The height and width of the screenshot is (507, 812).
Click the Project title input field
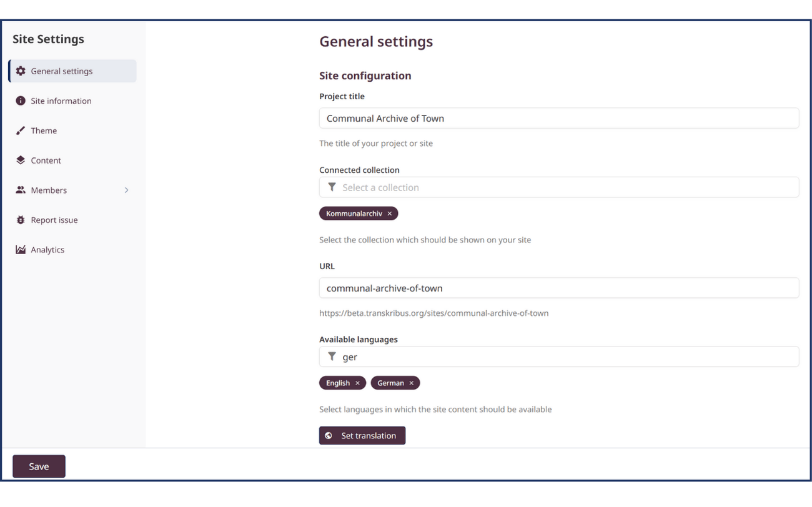click(x=437, y=118)
